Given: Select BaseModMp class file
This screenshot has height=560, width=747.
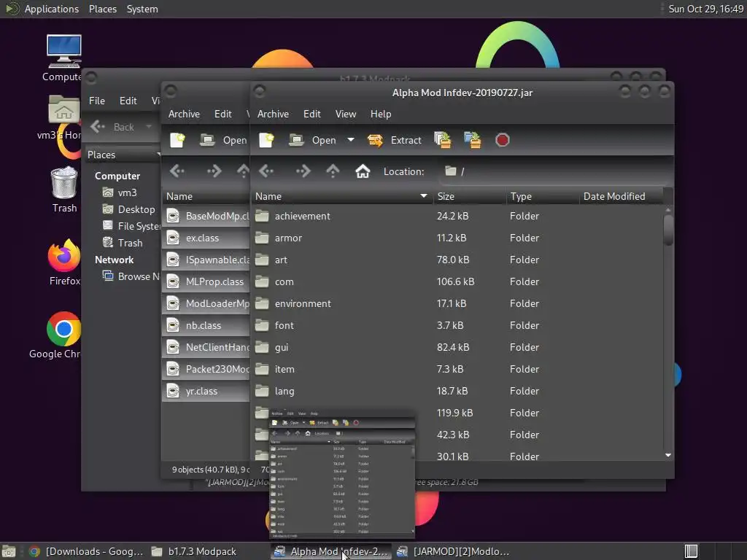Looking at the screenshot, I should point(206,216).
